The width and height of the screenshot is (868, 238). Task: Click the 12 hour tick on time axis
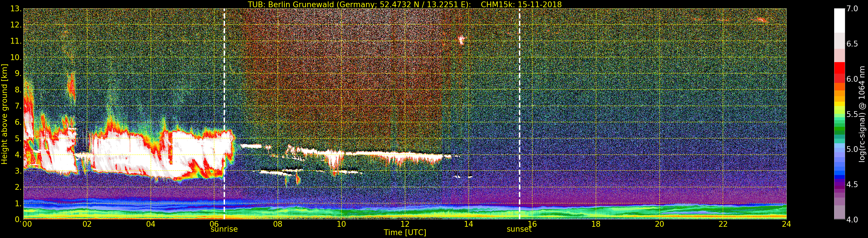point(405,224)
